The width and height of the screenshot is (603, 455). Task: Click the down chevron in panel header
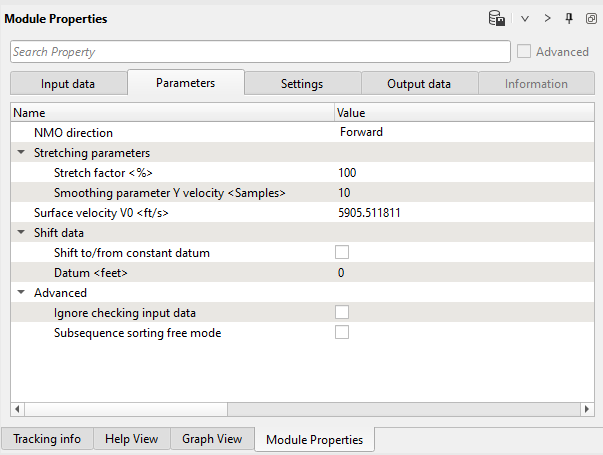[525, 18]
